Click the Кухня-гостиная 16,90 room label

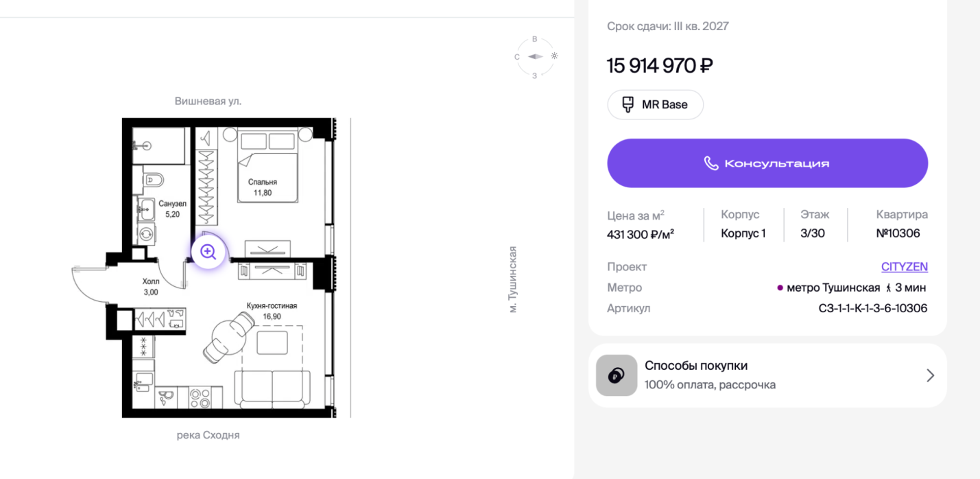click(x=272, y=311)
